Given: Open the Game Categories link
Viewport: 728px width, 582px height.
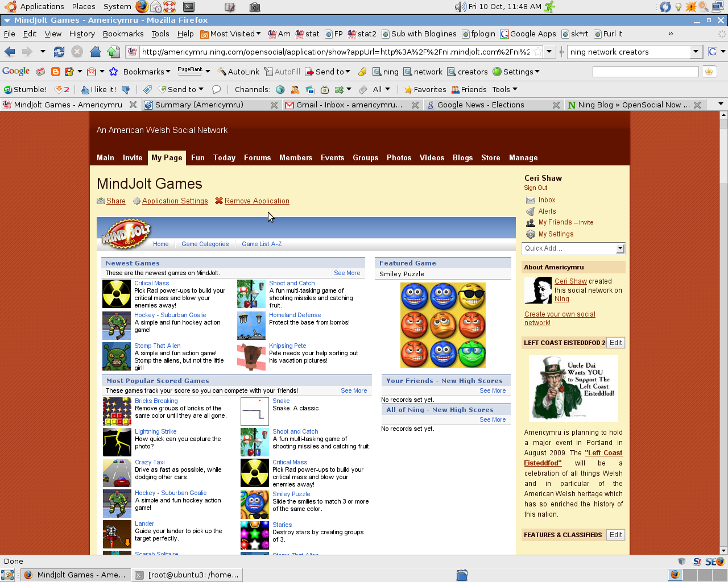Looking at the screenshot, I should [x=205, y=244].
